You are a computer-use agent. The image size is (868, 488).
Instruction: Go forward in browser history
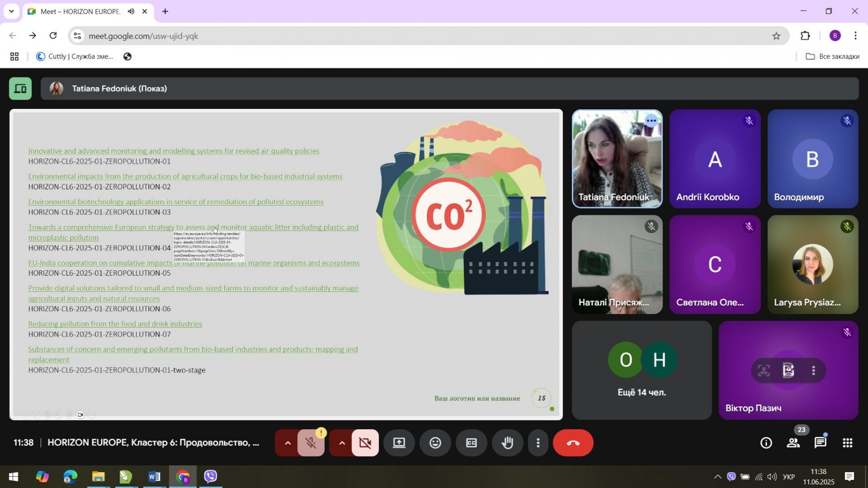tap(33, 36)
